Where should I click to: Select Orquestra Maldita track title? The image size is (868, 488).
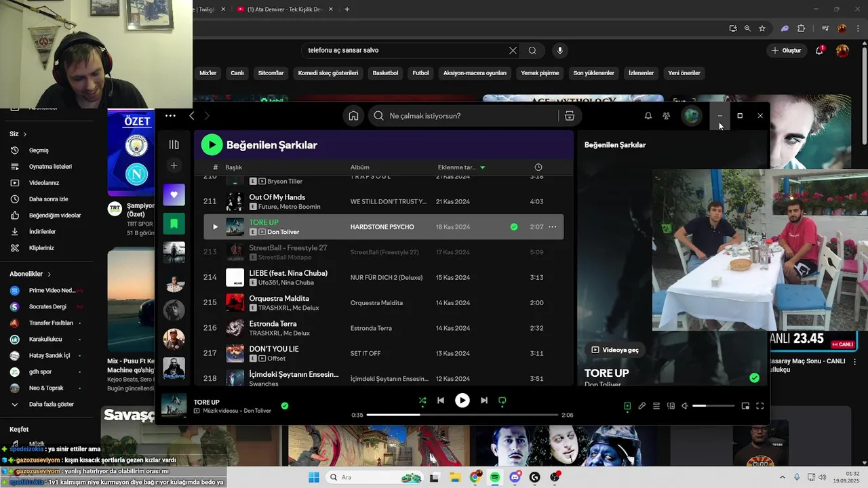tap(279, 298)
